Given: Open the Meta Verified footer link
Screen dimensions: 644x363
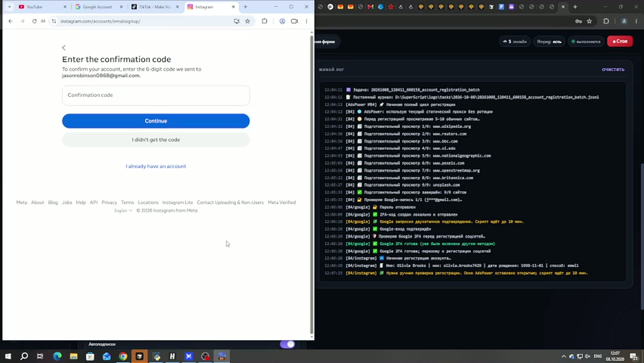Looking at the screenshot, I should click(x=282, y=203).
